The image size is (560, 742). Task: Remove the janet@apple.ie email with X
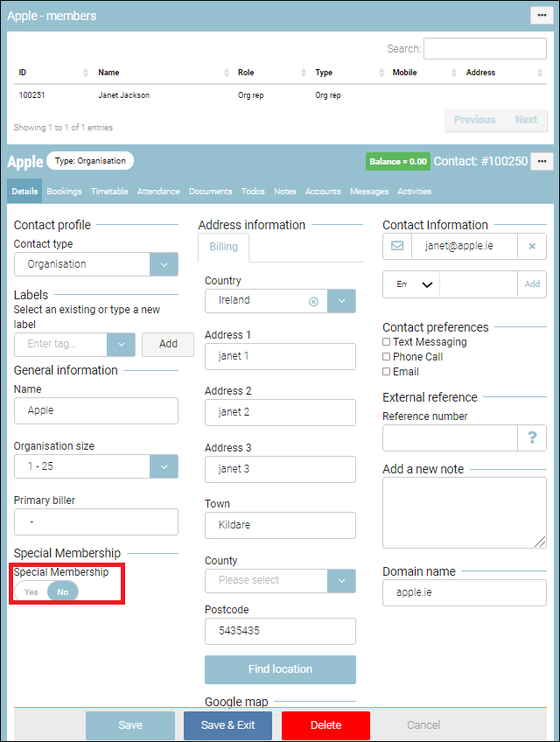pos(532,246)
